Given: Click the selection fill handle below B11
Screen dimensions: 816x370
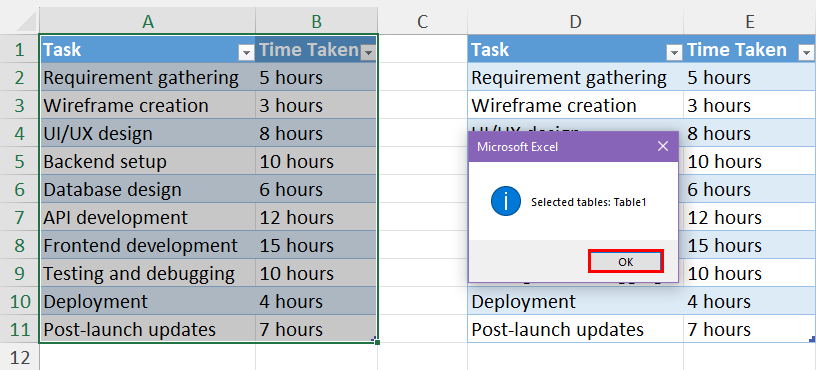Looking at the screenshot, I should point(377,342).
